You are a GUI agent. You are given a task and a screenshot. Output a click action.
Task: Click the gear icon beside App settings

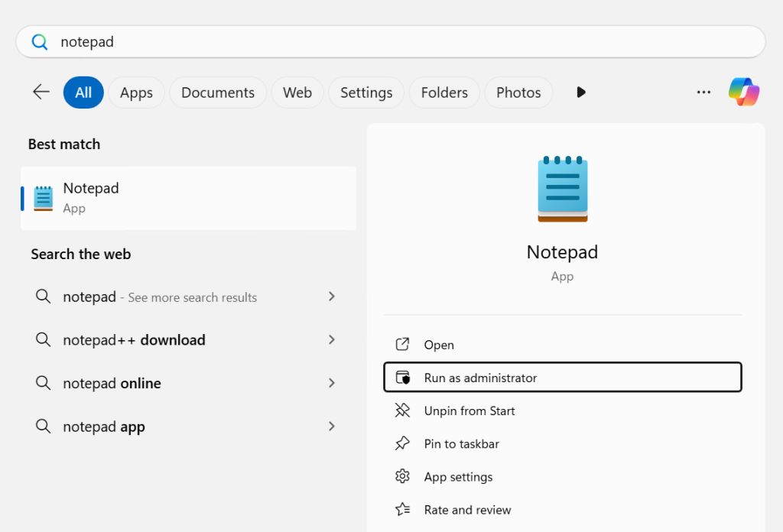coord(403,476)
